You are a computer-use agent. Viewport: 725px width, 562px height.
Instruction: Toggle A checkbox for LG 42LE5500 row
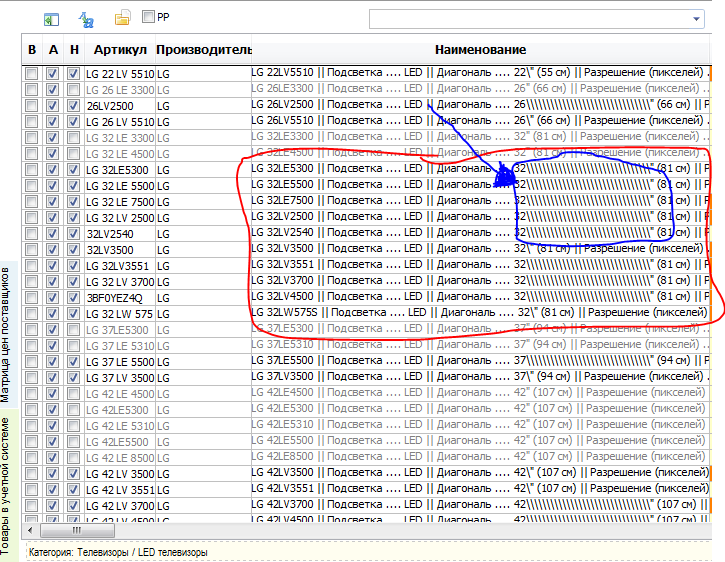point(52,442)
